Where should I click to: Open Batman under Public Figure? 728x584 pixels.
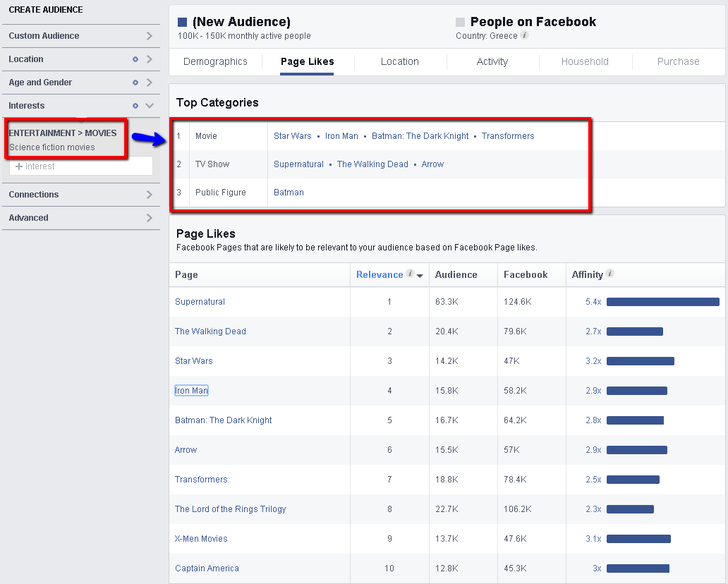[289, 192]
